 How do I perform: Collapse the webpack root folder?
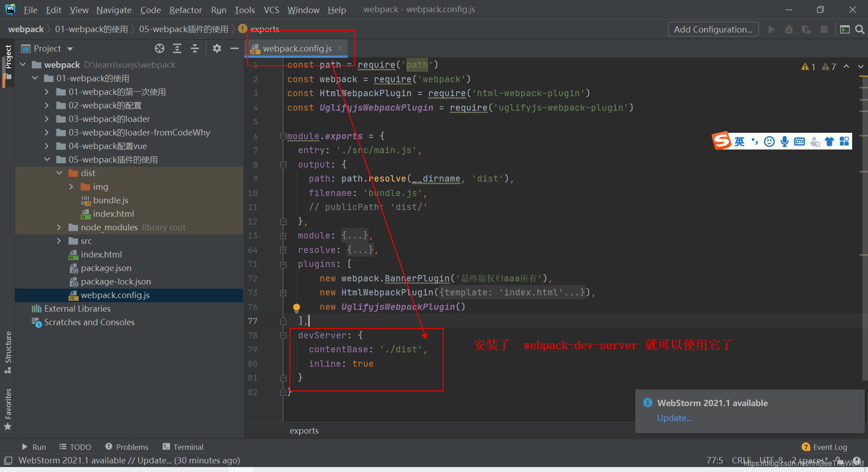pyautogui.click(x=23, y=65)
